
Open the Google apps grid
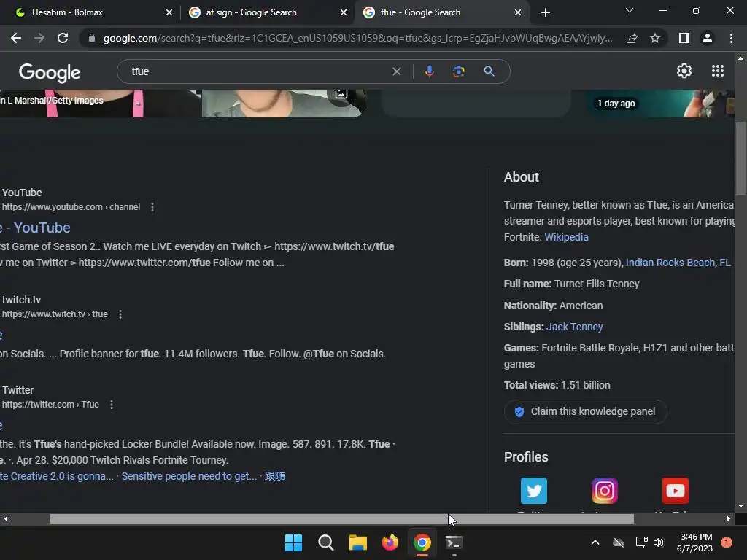718,71
